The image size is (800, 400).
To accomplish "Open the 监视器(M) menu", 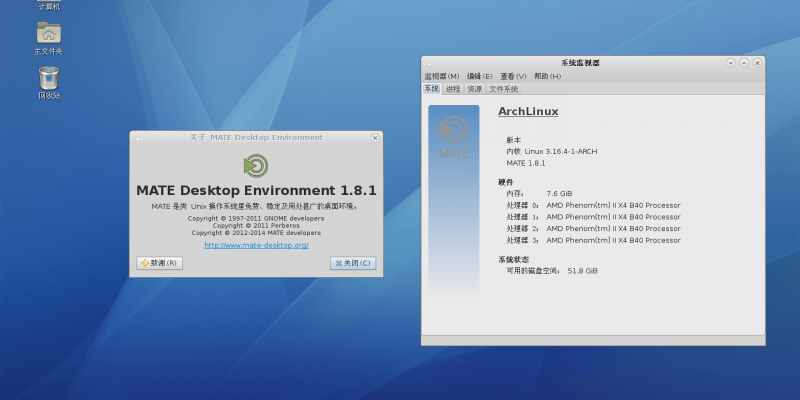I will [442, 76].
